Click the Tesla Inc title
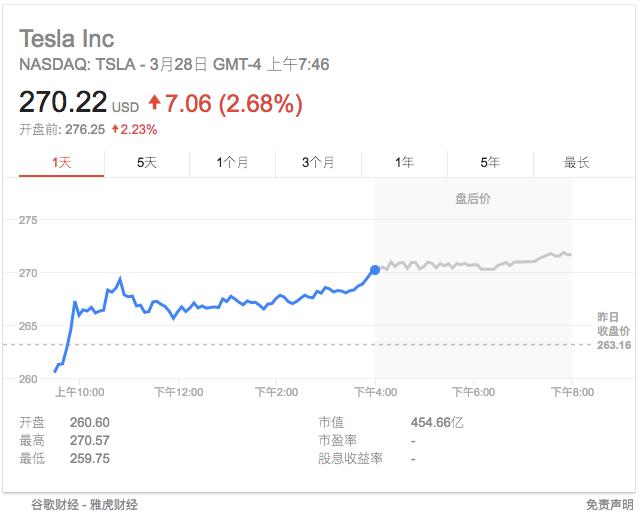 67,39
